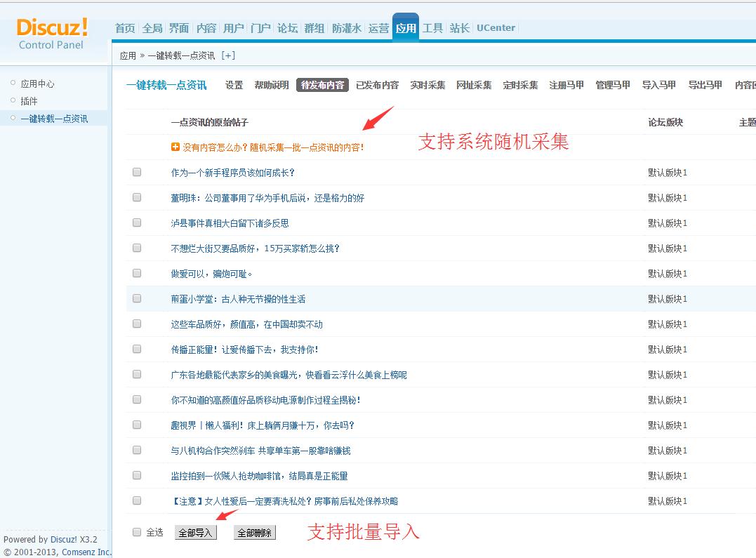Open the 帮助说明 tab
This screenshot has width=756, height=558.
pyautogui.click(x=272, y=85)
